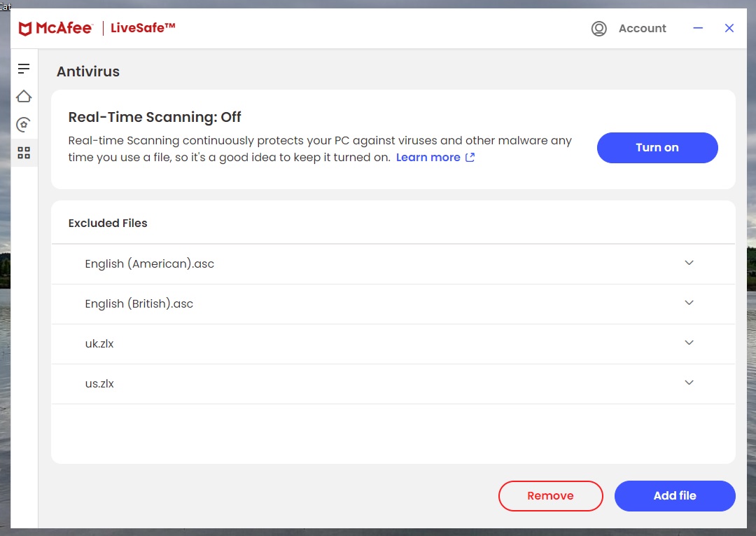Follow the Learn more link
756x536 pixels.
click(x=428, y=157)
